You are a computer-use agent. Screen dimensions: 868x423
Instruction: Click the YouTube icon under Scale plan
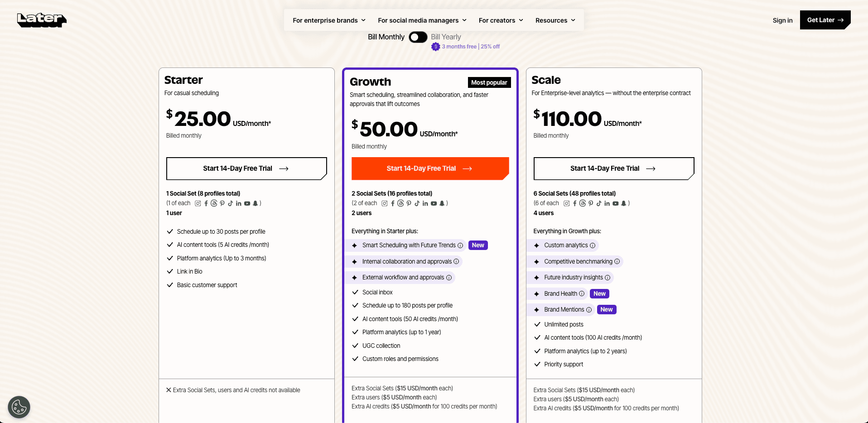pos(615,203)
